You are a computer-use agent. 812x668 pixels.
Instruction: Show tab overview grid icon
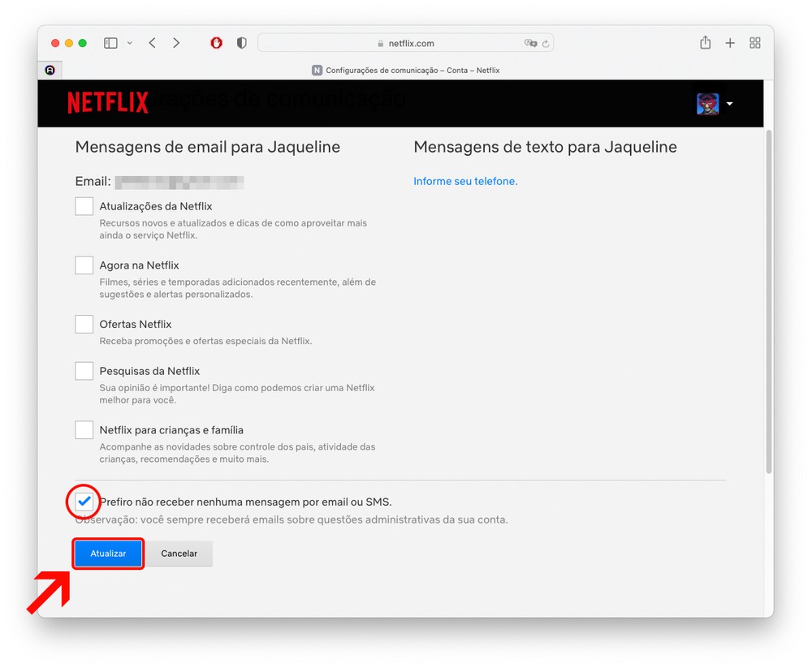(x=755, y=43)
